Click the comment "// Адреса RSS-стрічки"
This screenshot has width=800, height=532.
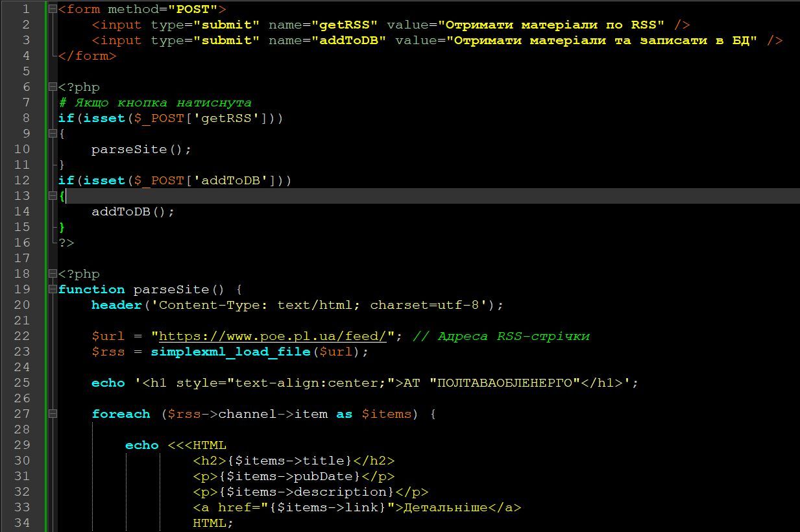click(501, 336)
